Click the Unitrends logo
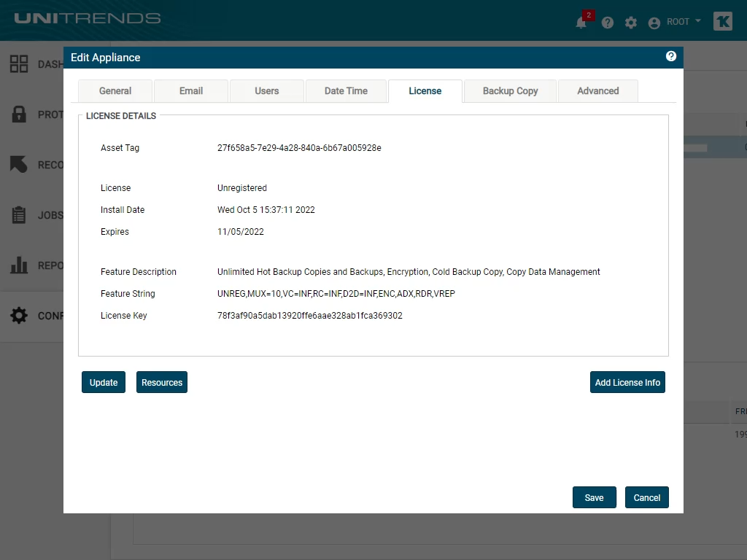 (x=88, y=18)
